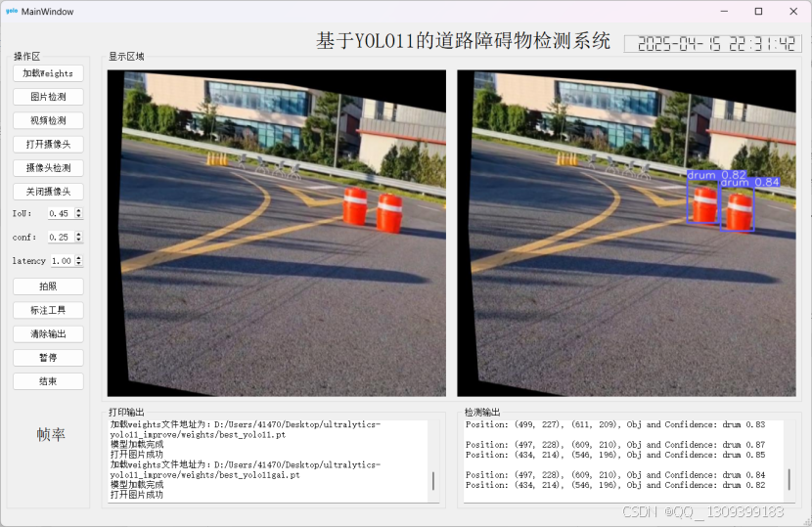Click the 检测输出 group label

pyautogui.click(x=482, y=412)
